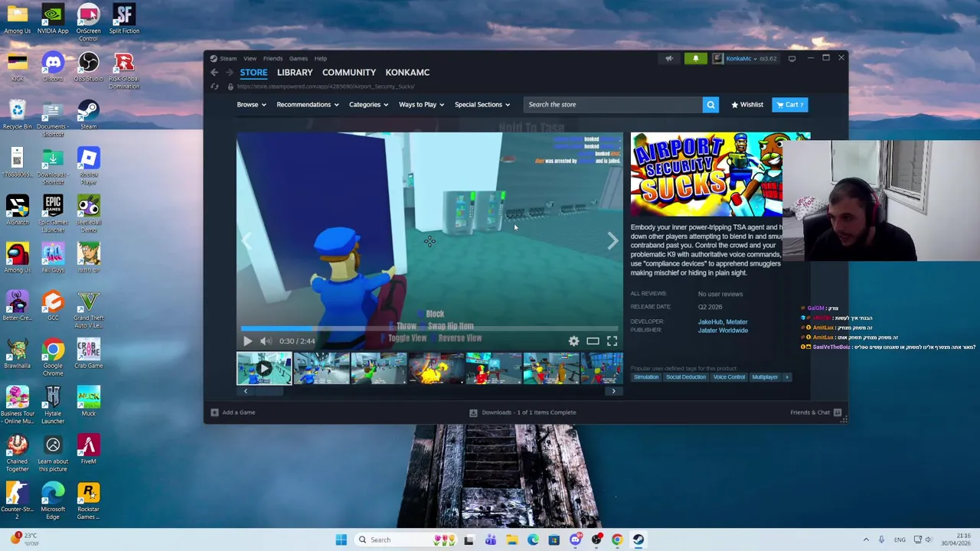Click Google Chrome taskbar icon
Screen dimensions: 980x551
(617, 540)
